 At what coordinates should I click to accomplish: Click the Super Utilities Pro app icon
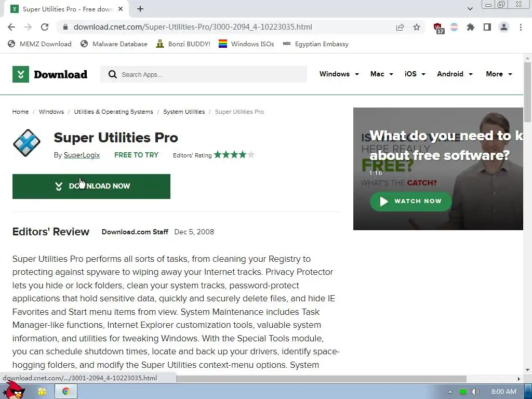[x=26, y=143]
